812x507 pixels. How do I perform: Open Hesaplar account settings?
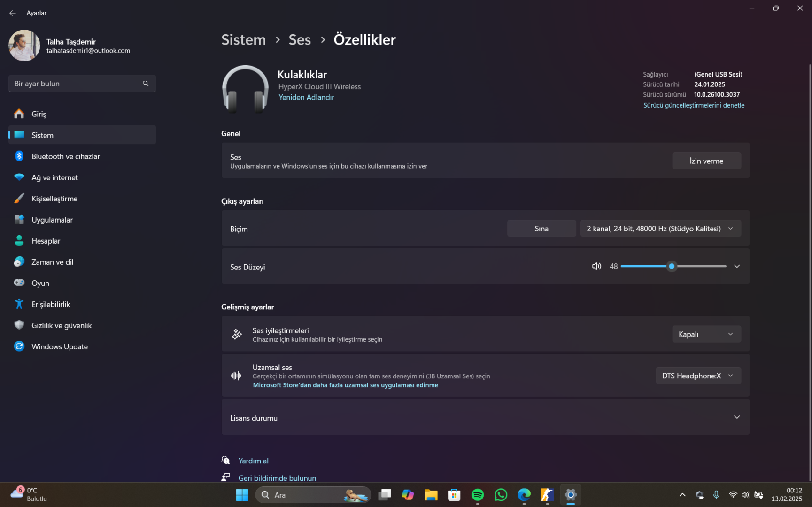click(82, 241)
